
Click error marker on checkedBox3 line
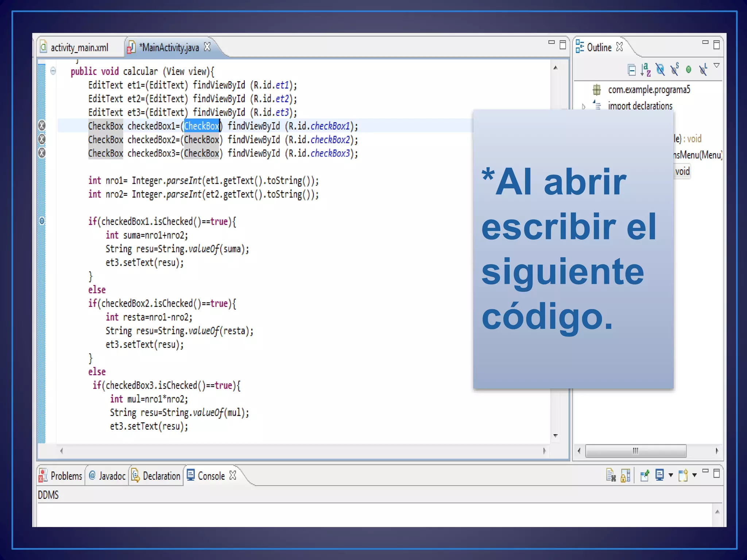(42, 153)
